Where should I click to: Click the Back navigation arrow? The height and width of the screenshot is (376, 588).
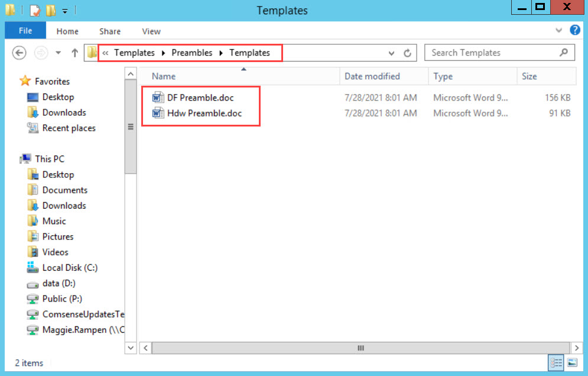(x=19, y=53)
